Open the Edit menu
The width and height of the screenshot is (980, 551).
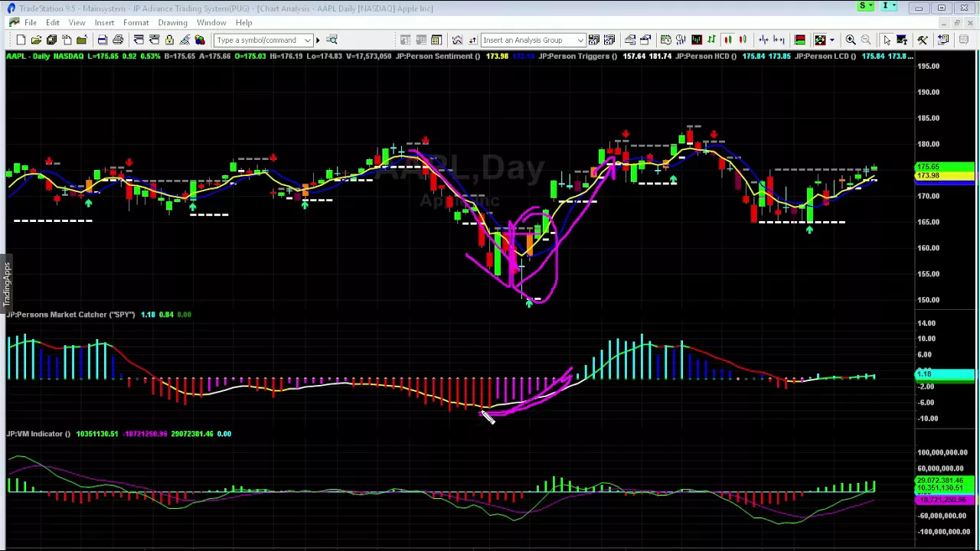53,23
